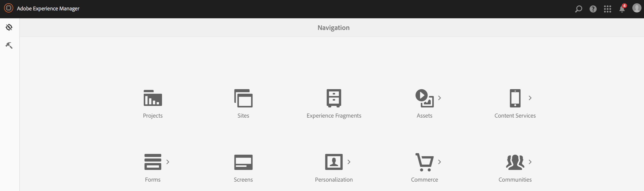Select the Tools hammer icon in sidebar
644x191 pixels.
[x=9, y=45]
